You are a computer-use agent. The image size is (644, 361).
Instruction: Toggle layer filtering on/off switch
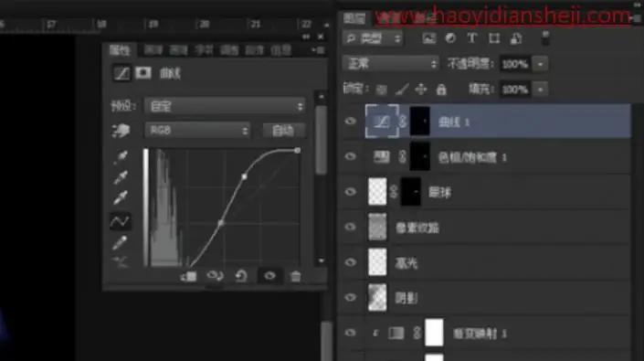pyautogui.click(x=545, y=38)
